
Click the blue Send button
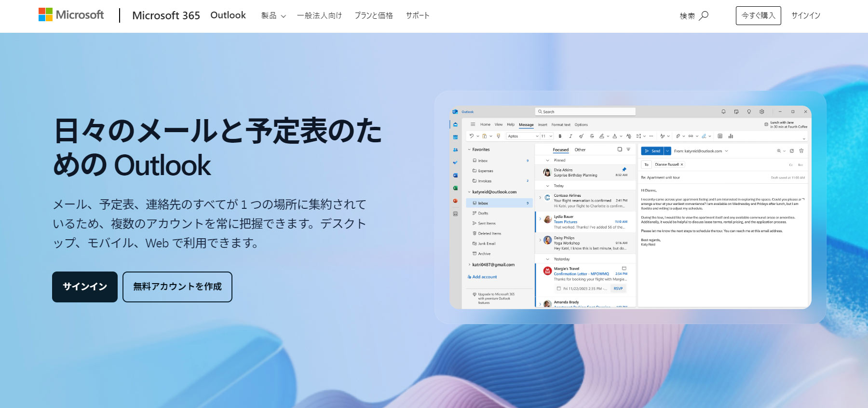pos(652,151)
